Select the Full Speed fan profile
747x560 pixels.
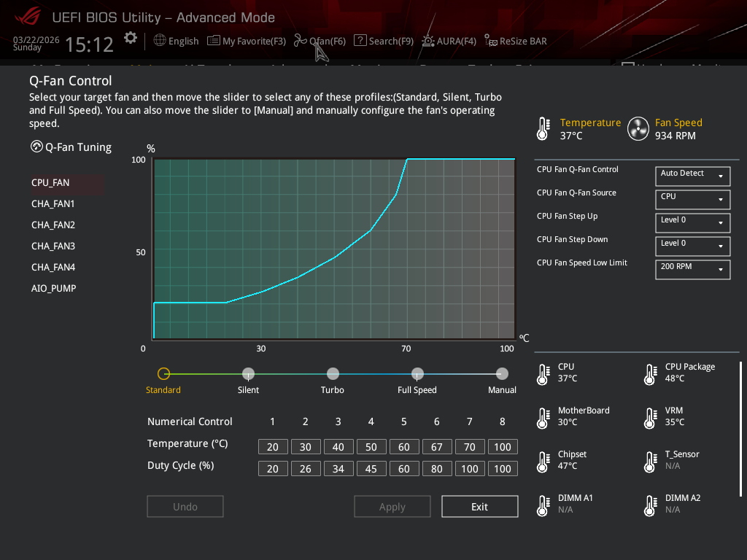(x=417, y=374)
